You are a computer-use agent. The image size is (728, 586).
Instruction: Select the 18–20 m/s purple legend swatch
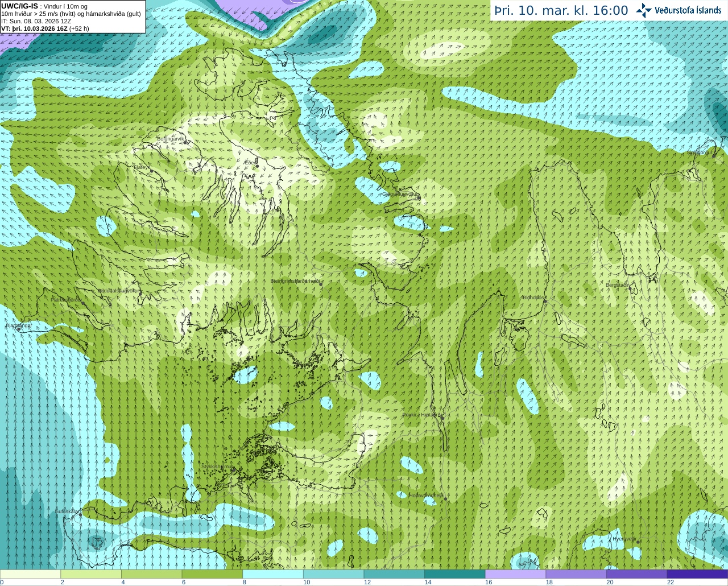576,573
